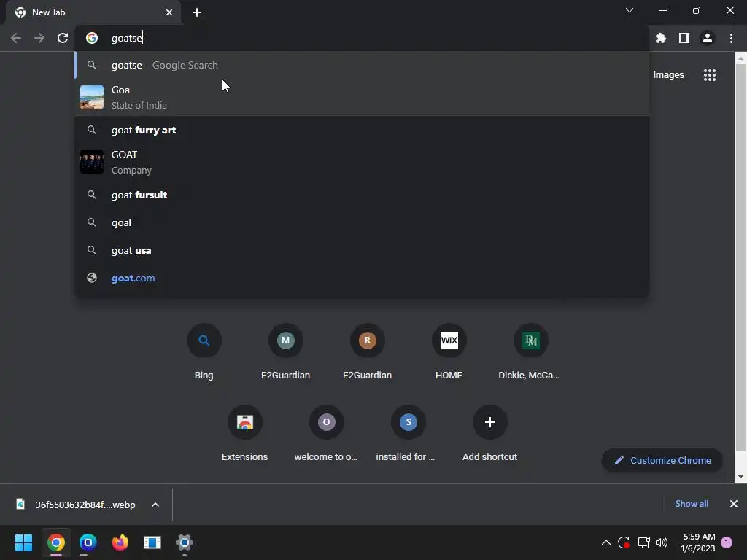This screenshot has width=747, height=560.
Task: Open the E2Guardian shortcut with R icon
Action: coord(368,352)
